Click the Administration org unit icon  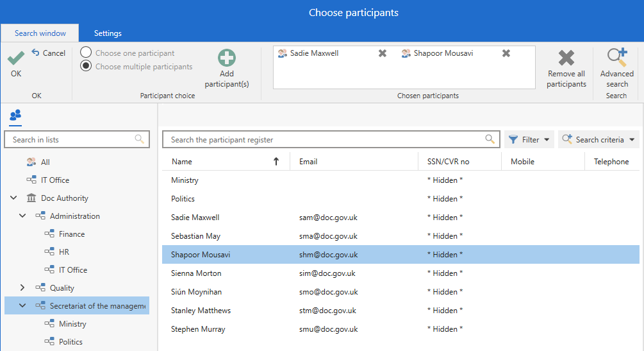[40, 216]
